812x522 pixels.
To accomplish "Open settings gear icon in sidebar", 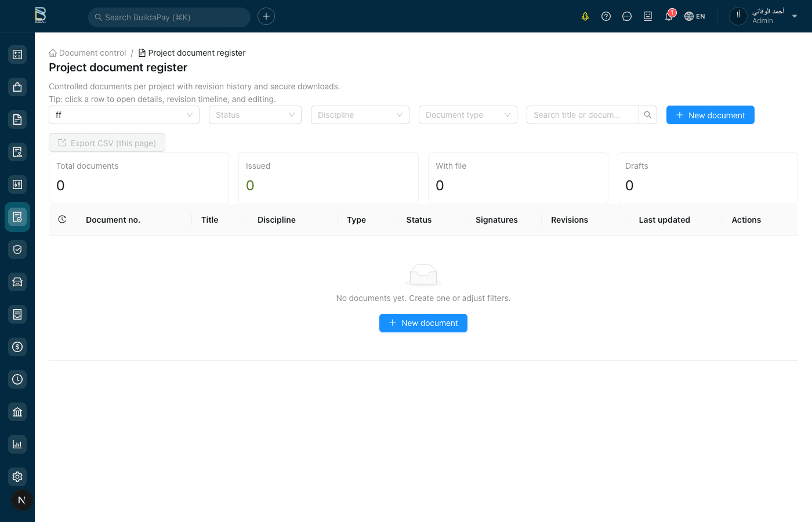I will click(17, 477).
